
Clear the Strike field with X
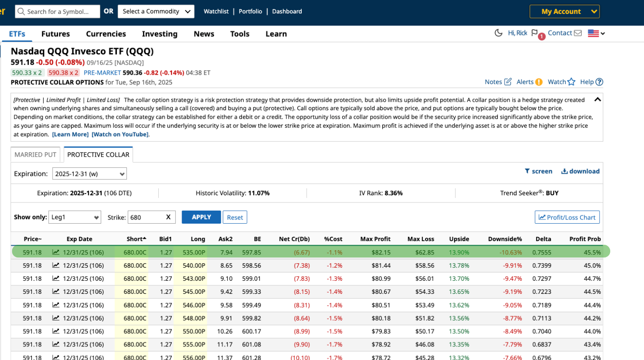tap(168, 217)
